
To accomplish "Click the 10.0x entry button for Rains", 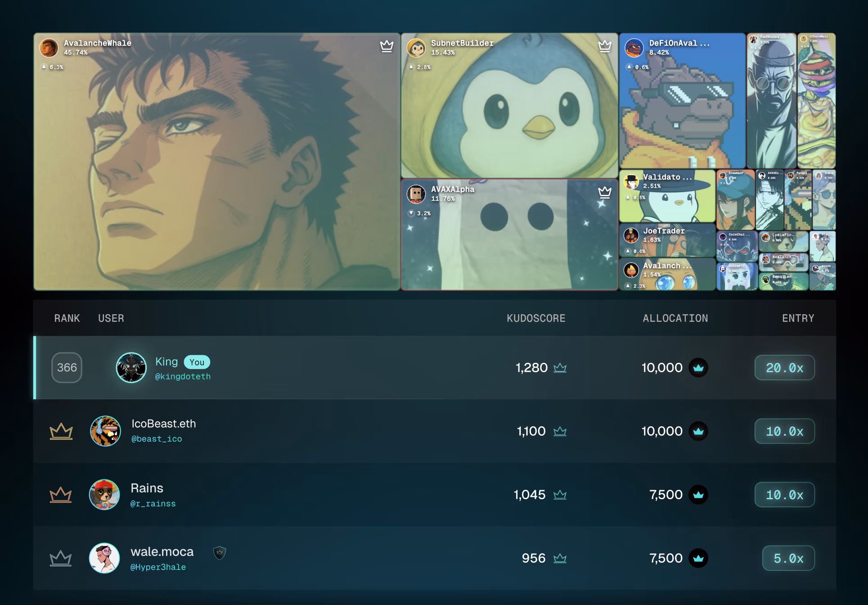I will point(784,495).
